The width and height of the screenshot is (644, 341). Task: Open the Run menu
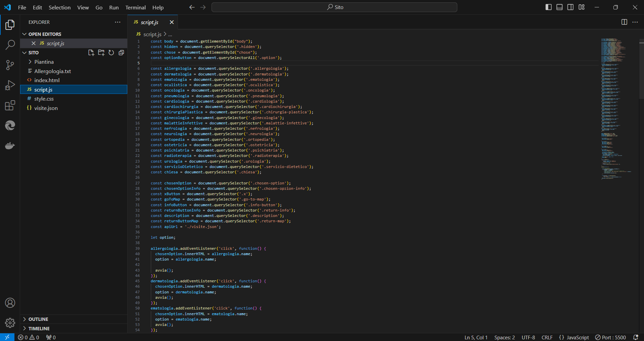tap(114, 7)
